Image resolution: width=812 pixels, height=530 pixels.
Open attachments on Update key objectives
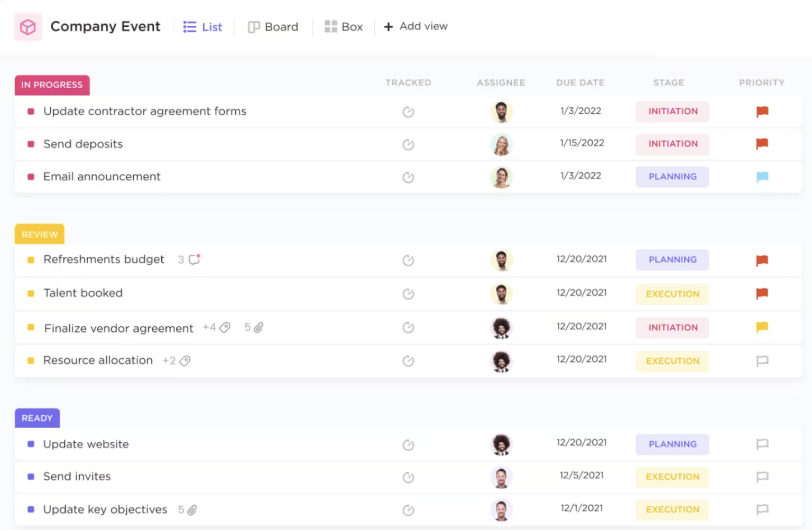[191, 510]
